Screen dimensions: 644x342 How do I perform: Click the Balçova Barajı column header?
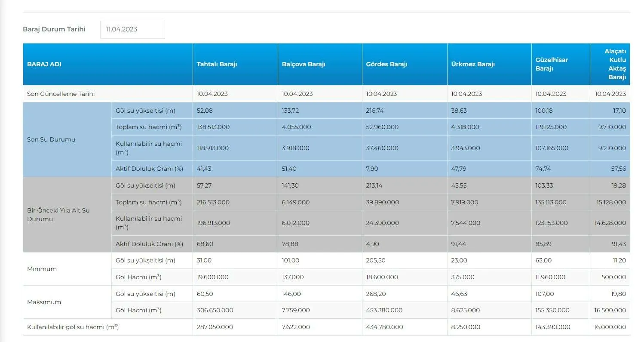303,64
